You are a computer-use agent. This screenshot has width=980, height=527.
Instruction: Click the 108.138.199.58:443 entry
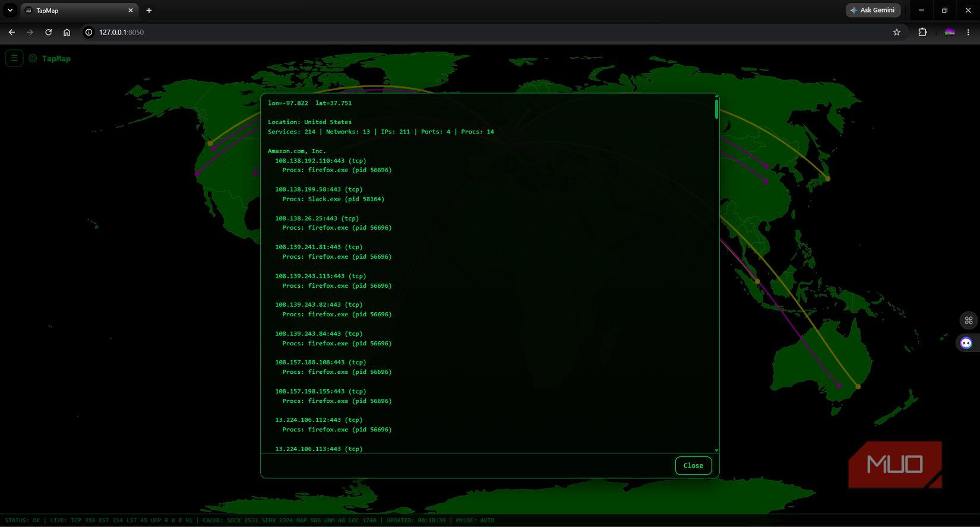point(318,189)
